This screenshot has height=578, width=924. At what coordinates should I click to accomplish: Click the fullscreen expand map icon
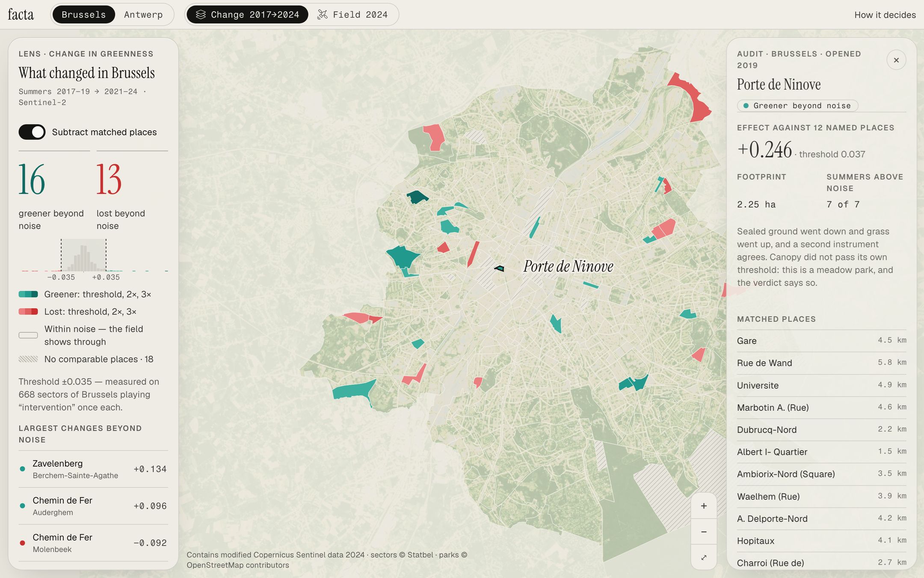click(704, 557)
